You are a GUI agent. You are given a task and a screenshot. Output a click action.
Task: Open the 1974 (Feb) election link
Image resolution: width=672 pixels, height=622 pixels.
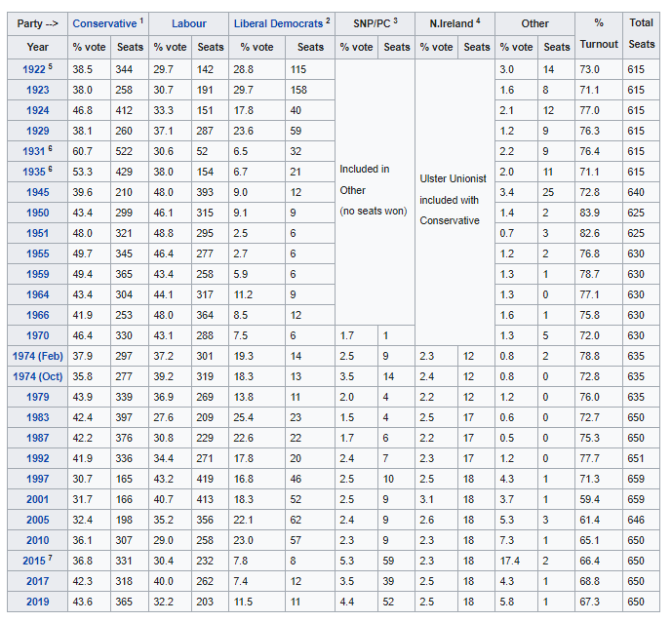38,356
